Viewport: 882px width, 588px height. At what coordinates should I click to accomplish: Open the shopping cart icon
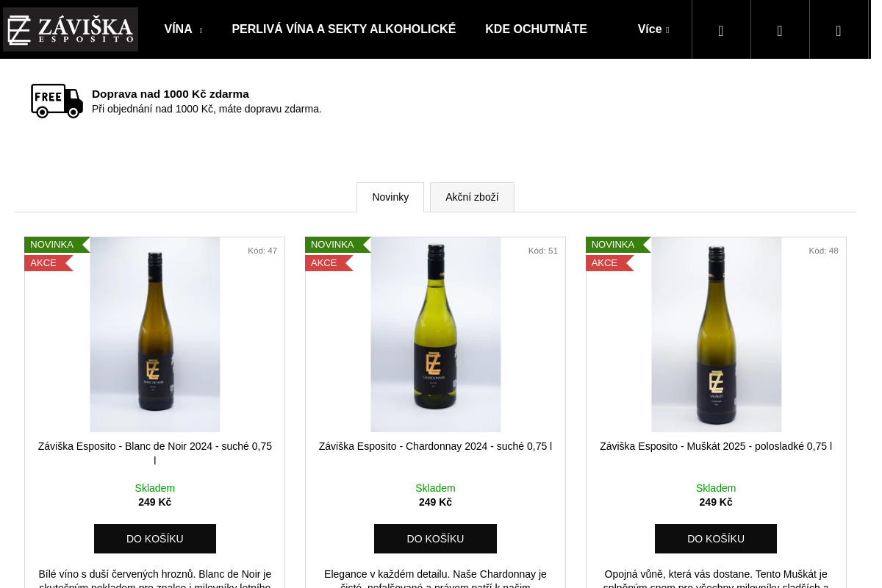click(x=839, y=30)
